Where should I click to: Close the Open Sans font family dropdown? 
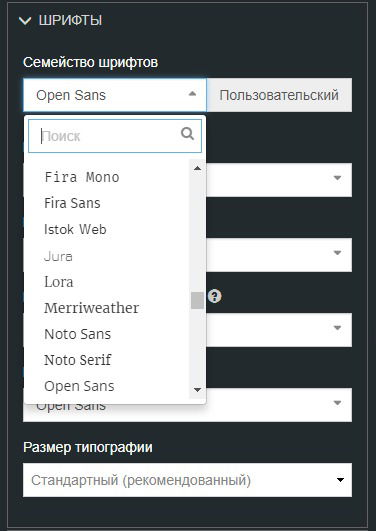tap(114, 95)
